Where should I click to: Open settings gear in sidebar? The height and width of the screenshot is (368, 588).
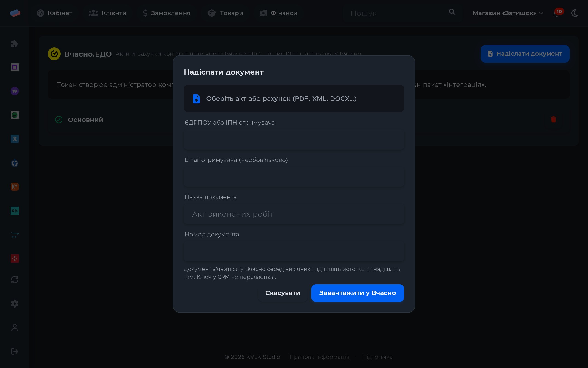point(14,304)
